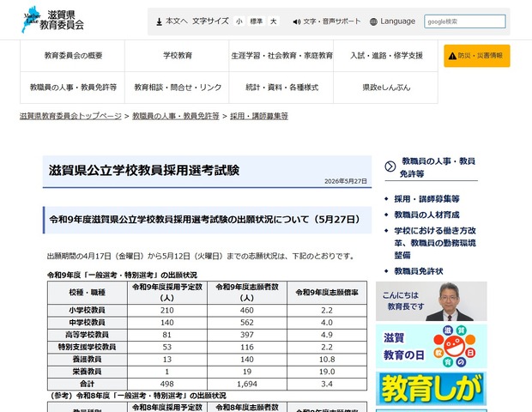Focus the google検索 search field
The image size is (532, 412).
[465, 21]
